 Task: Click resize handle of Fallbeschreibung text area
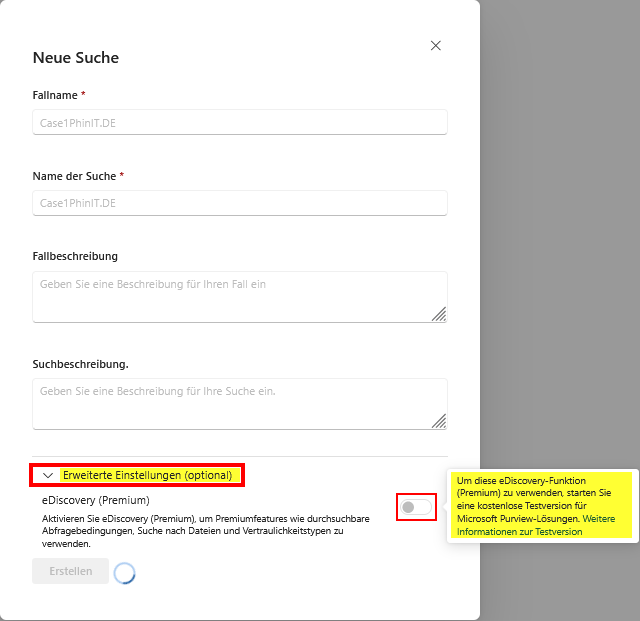point(439,314)
